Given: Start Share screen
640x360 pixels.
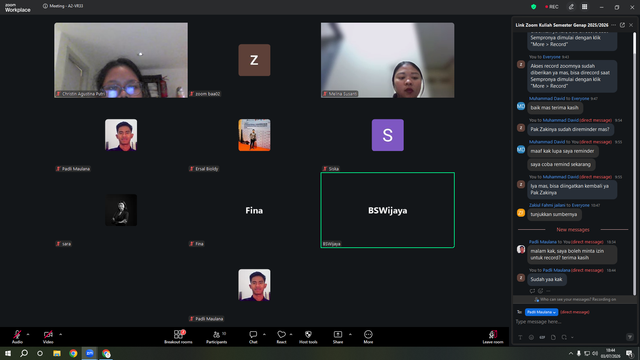Looking at the screenshot, I should click(338, 336).
